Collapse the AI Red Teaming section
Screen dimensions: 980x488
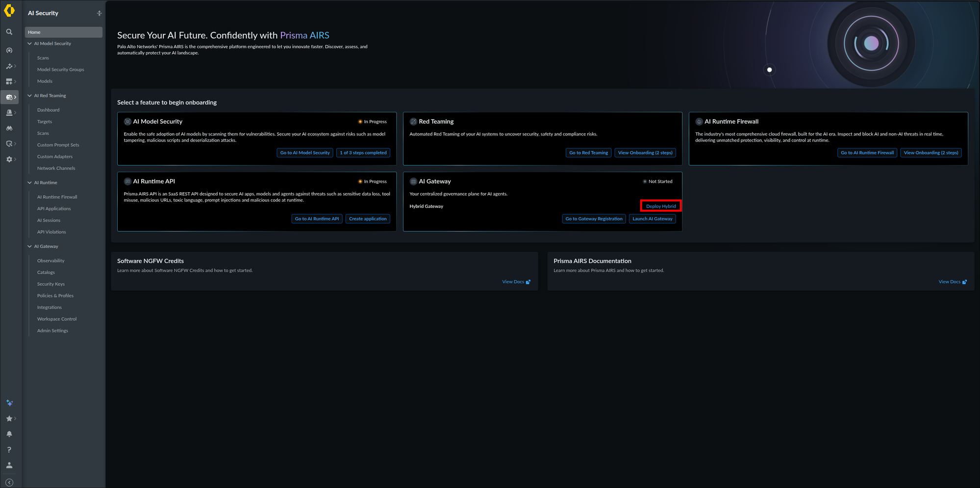click(x=30, y=96)
